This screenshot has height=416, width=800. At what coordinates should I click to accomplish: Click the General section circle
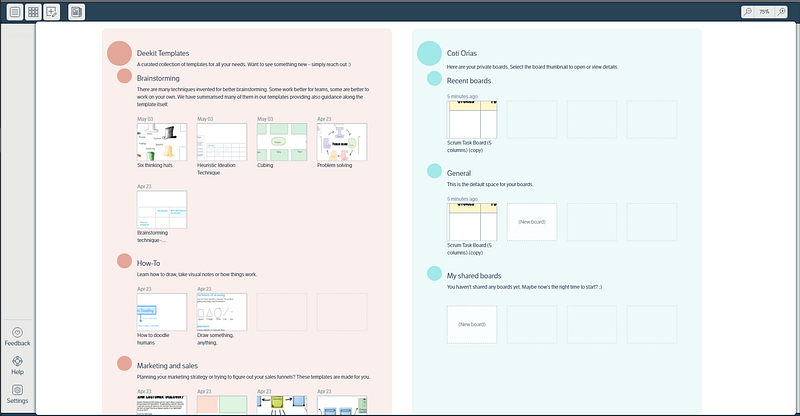pyautogui.click(x=434, y=171)
